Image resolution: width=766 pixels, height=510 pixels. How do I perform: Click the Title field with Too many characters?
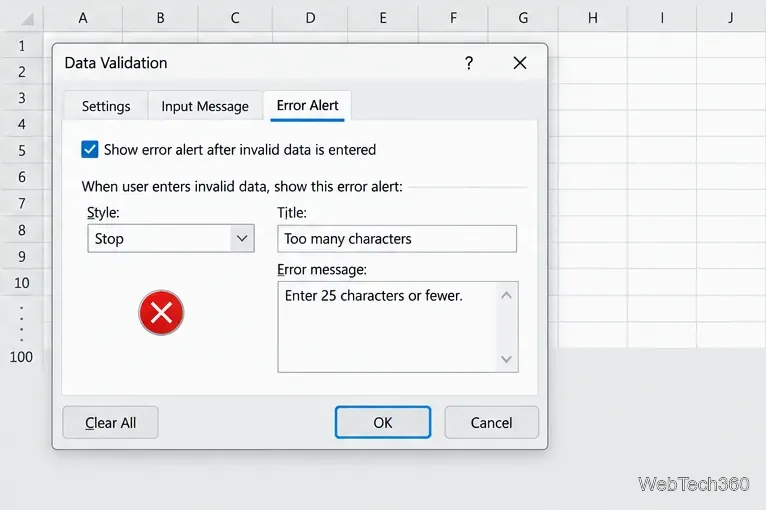point(397,238)
